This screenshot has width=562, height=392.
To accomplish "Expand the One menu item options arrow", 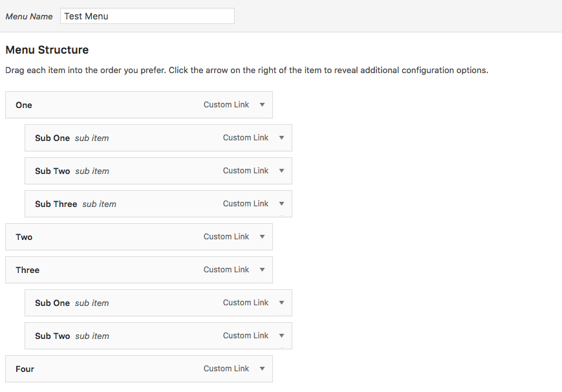I will pos(262,105).
